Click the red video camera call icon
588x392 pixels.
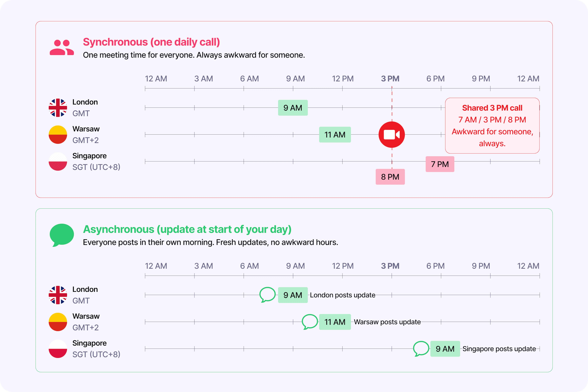(x=391, y=134)
